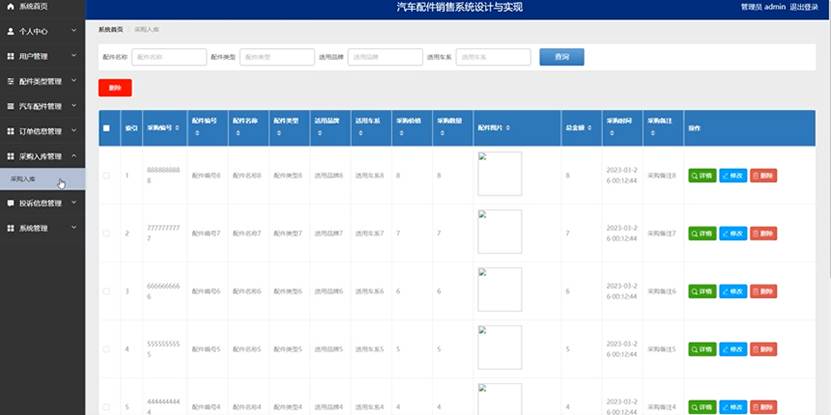The width and height of the screenshot is (831, 415).
Task: Check the checkbox for row 1
Action: 107,175
